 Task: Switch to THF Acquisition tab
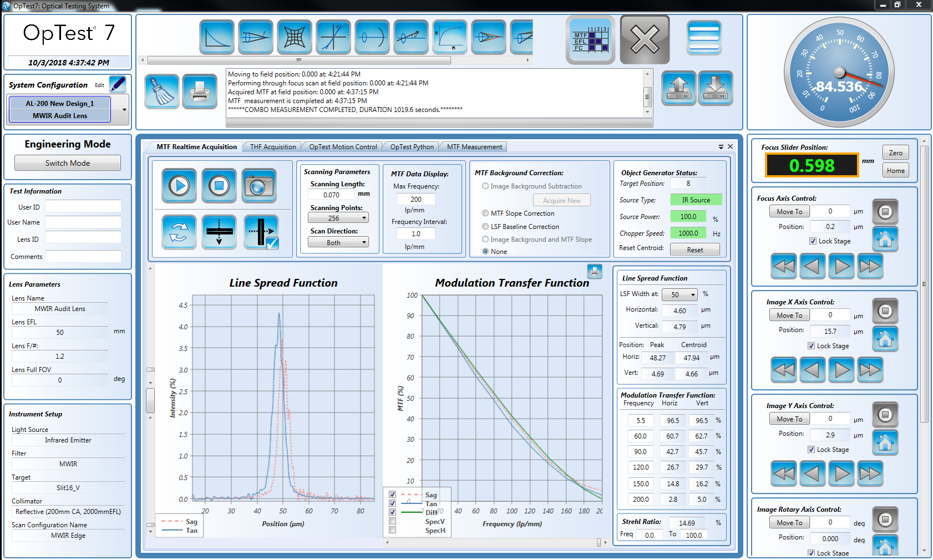click(x=273, y=147)
